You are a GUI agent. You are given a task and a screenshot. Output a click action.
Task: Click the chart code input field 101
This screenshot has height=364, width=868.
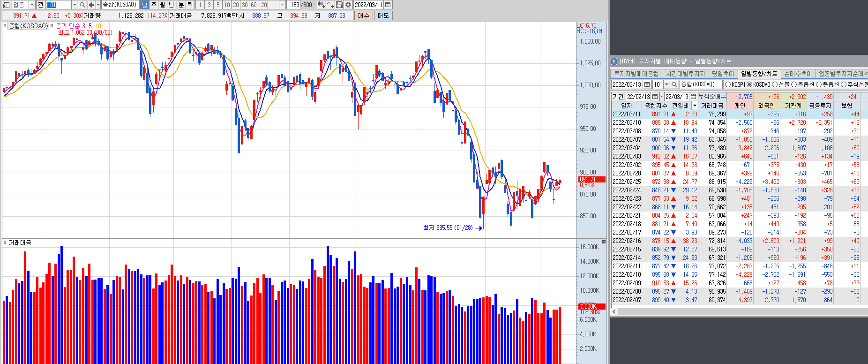pos(59,5)
